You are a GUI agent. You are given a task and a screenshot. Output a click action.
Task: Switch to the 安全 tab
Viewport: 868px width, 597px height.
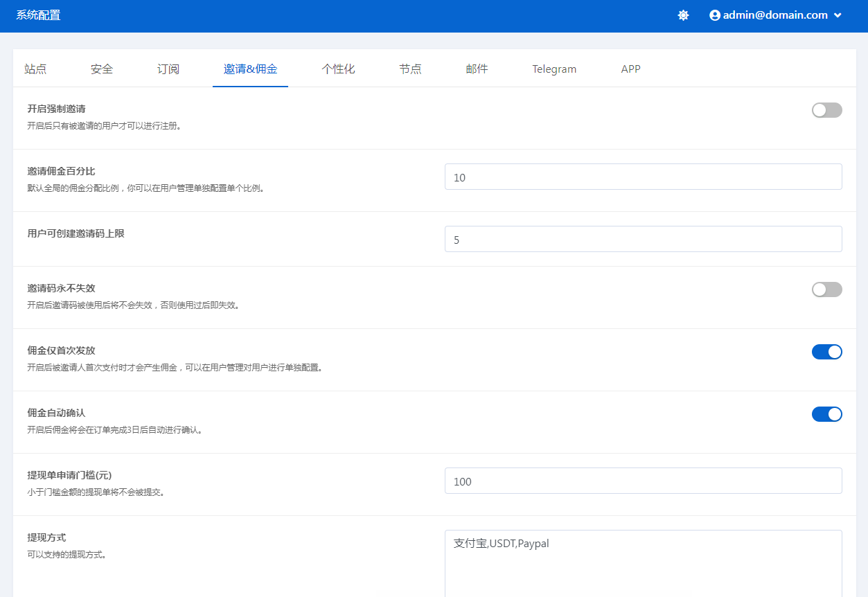[102, 69]
